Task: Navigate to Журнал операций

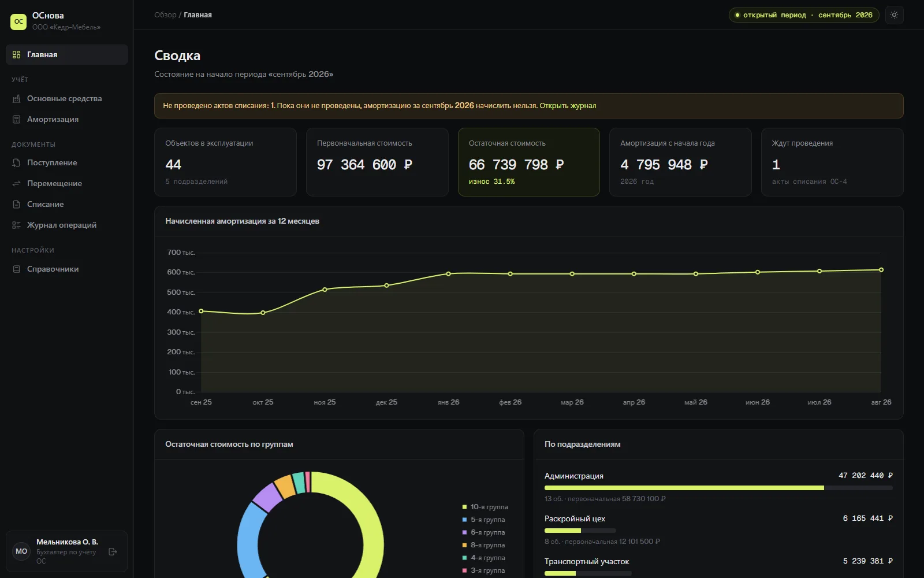Action: click(x=66, y=225)
